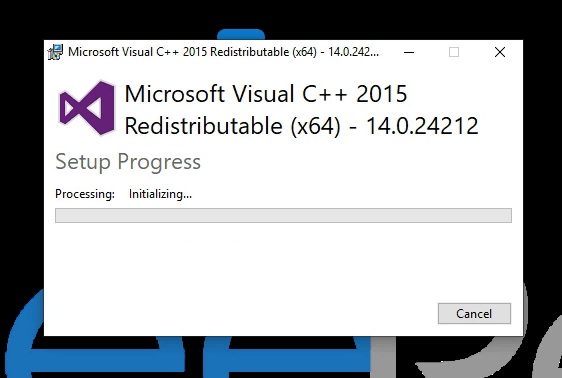The image size is (562, 378).
Task: Click the purple Visual Studio logo
Action: pyautogui.click(x=87, y=108)
